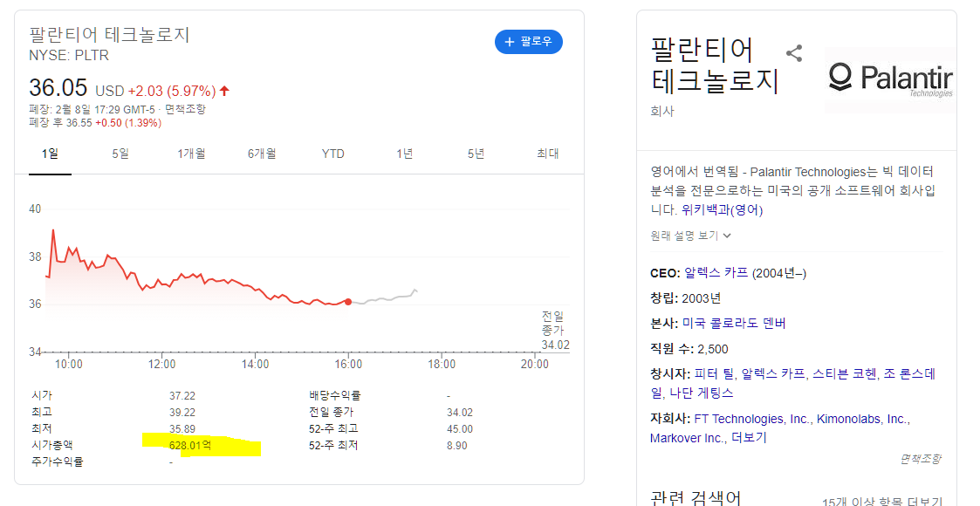Click the 팔란티어 테크놀로지 heading in stock card
The height and width of the screenshot is (506, 980).
[x=109, y=34]
